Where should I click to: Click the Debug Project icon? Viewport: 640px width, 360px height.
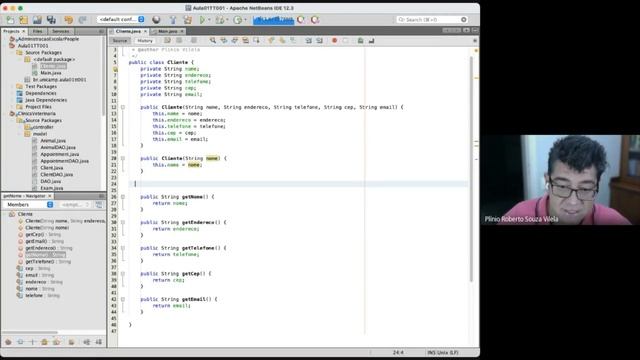click(220, 20)
